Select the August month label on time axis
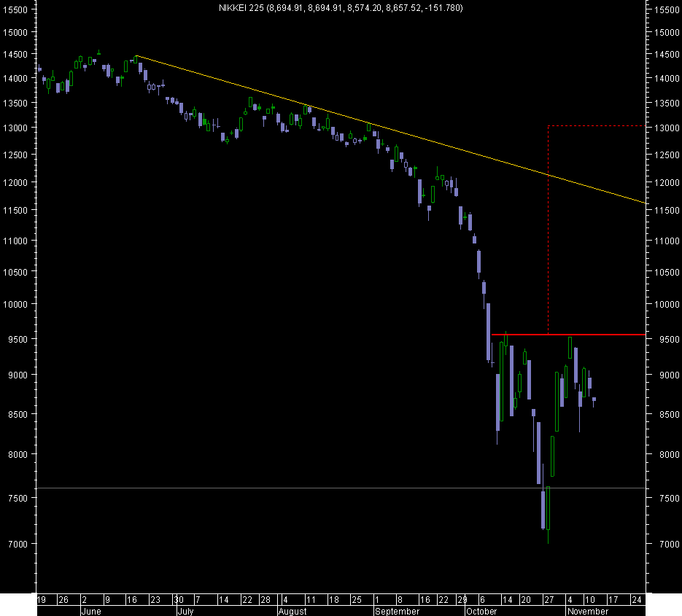 292,611
